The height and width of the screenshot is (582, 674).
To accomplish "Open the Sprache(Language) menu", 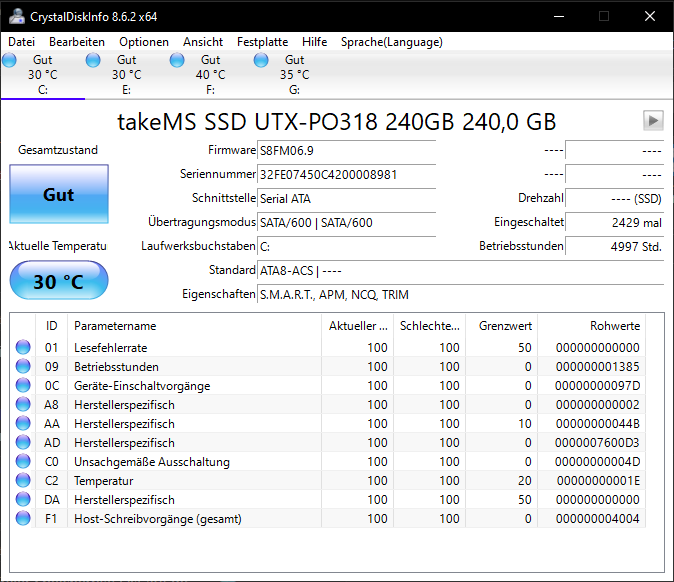I will (392, 42).
